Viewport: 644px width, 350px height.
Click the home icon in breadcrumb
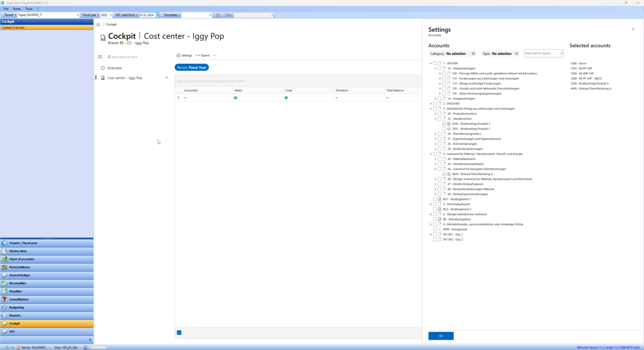98,24
